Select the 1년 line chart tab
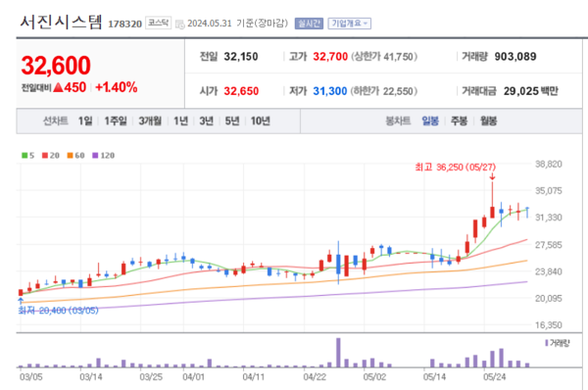 (x=180, y=121)
